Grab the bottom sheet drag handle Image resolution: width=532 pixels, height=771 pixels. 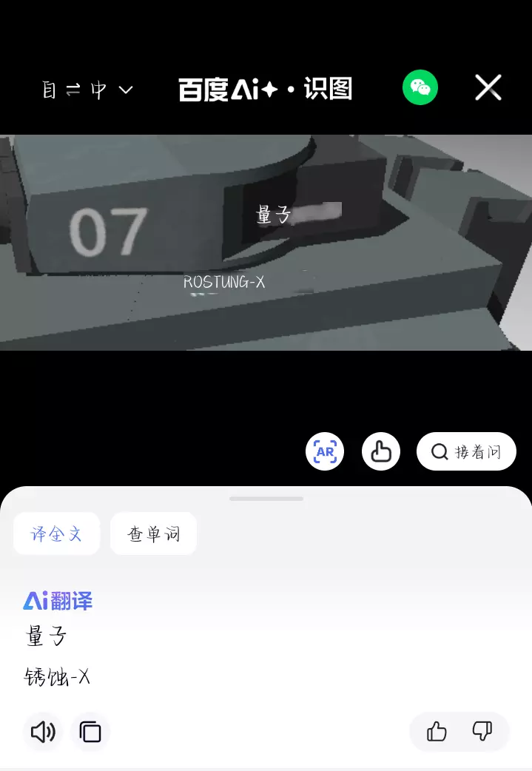click(266, 499)
